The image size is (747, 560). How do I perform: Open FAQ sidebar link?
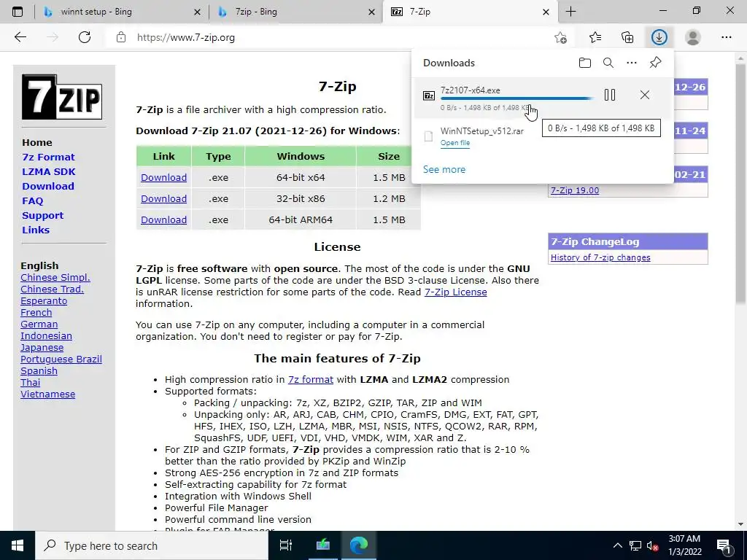click(32, 201)
